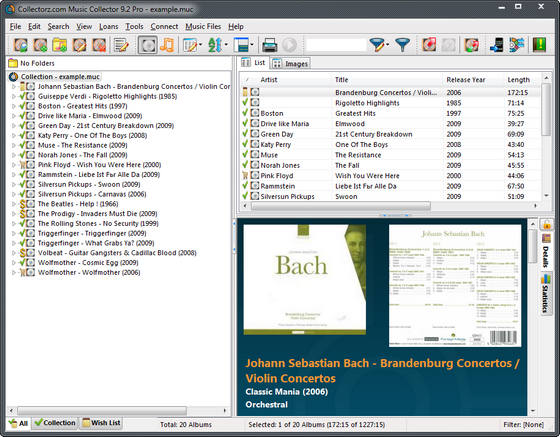Open the sort order dropdown arrow
Viewport: 560px width, 437px height.
tap(226, 45)
